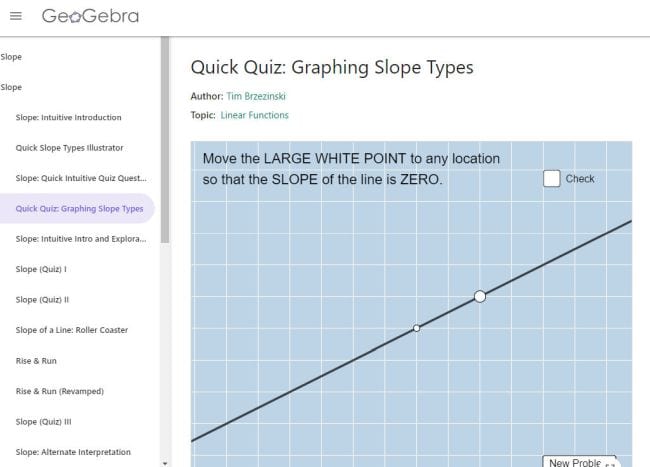
Task: Open Rise & Run (Revamped) activity
Action: pyautogui.click(x=60, y=391)
